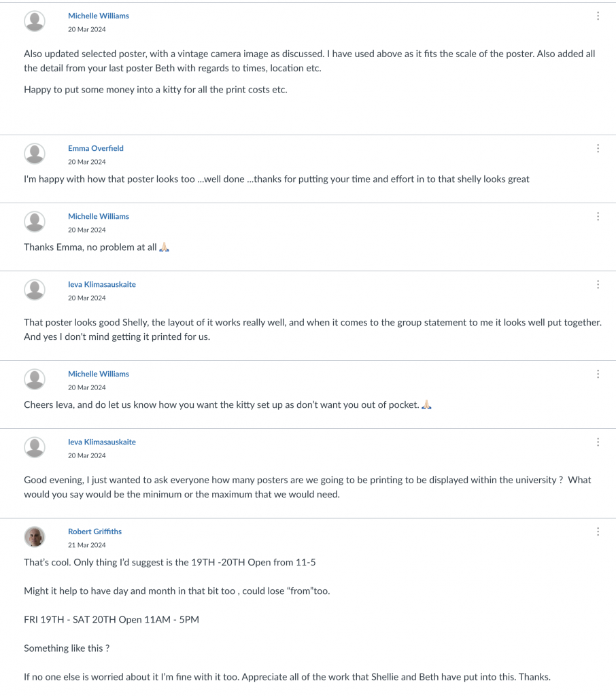Click Robert Griffiths' profile photo

pos(35,537)
